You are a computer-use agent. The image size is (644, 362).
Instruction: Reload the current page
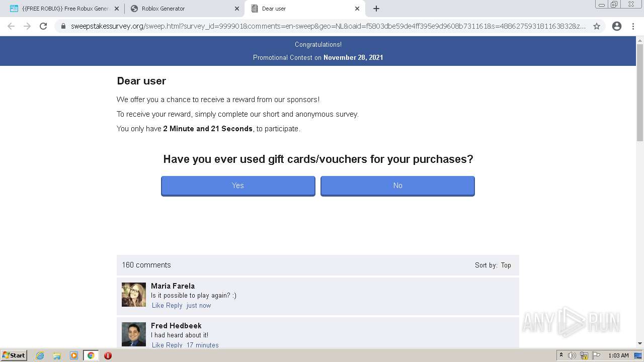(43, 26)
